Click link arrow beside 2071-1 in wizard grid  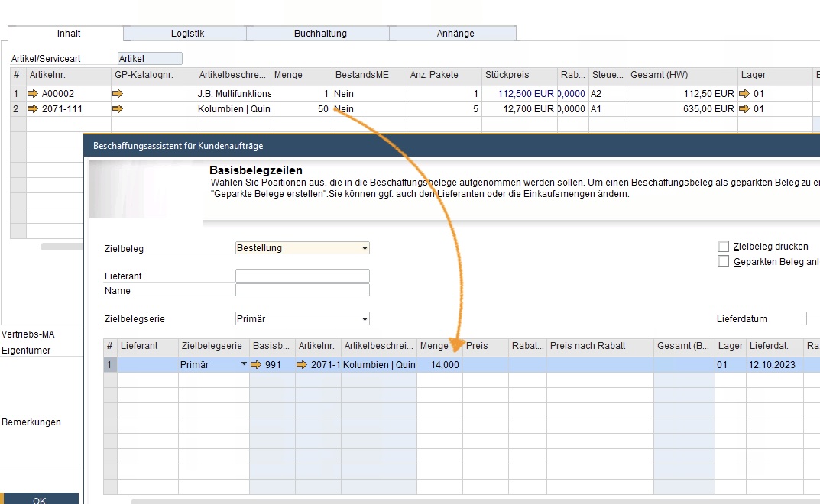coord(302,365)
